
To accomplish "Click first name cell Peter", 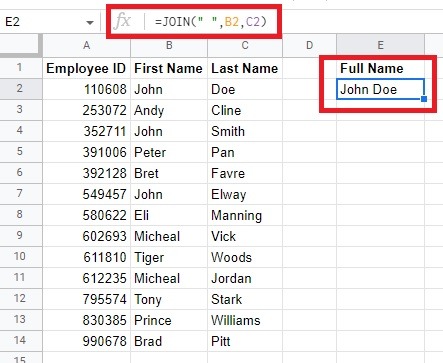I will click(169, 152).
